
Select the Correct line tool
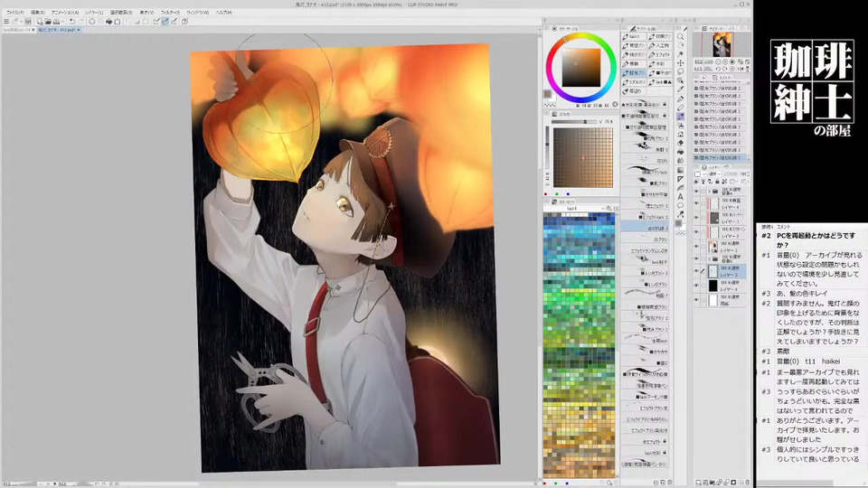(x=680, y=213)
